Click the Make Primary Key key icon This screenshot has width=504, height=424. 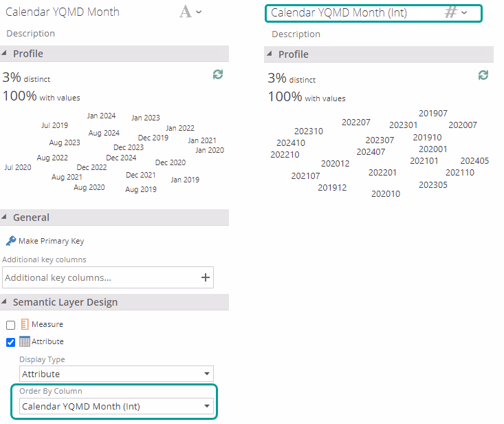10,241
